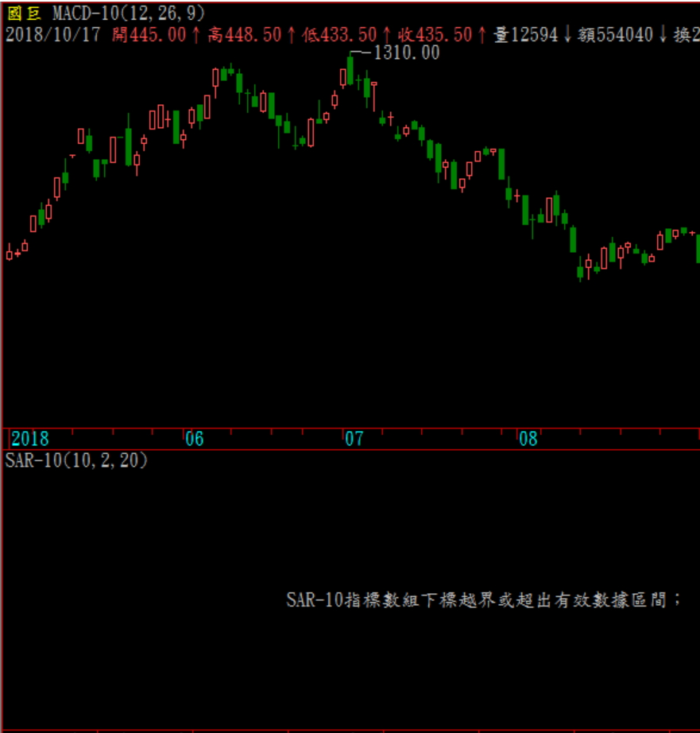Click the candlestick at the 1310.00 peak

click(350, 70)
